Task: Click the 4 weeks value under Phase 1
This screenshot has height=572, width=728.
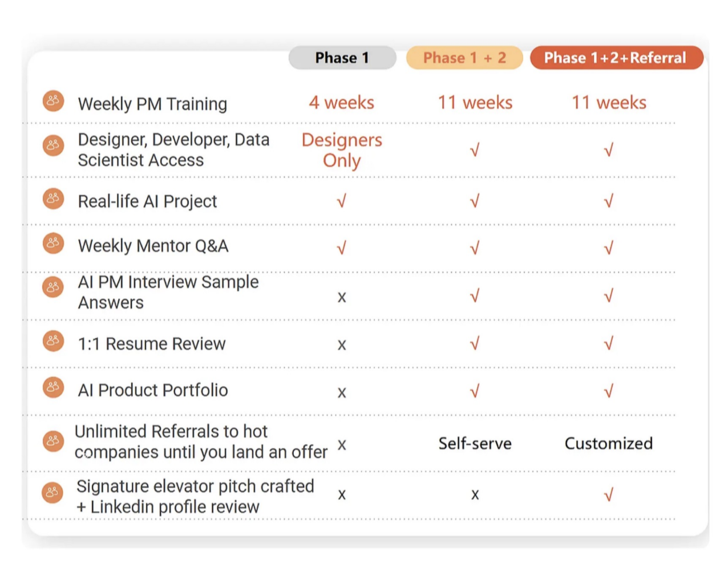Action: [341, 103]
